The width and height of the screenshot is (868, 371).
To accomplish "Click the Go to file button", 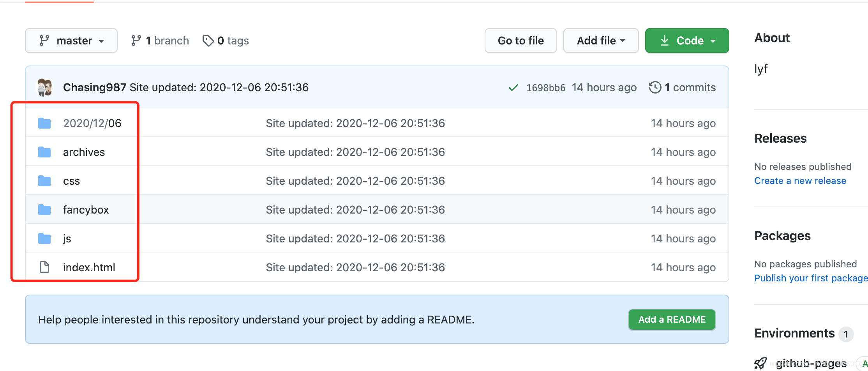I will tap(520, 41).
